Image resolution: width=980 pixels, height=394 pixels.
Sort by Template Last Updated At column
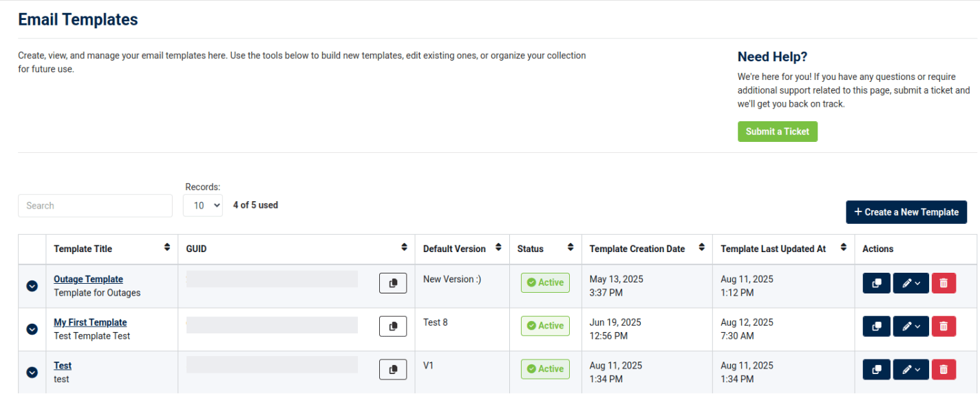coord(844,247)
